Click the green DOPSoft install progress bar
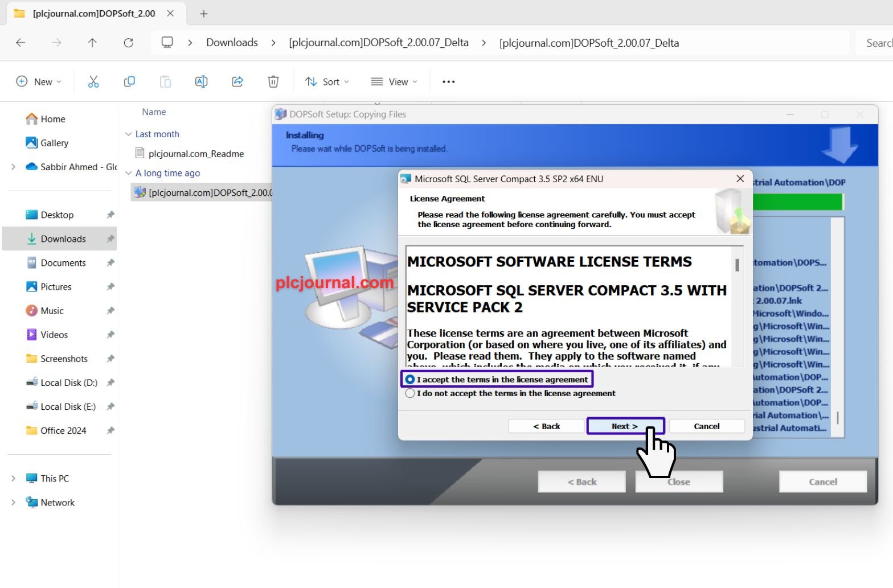Image resolution: width=893 pixels, height=588 pixels. coord(797,202)
